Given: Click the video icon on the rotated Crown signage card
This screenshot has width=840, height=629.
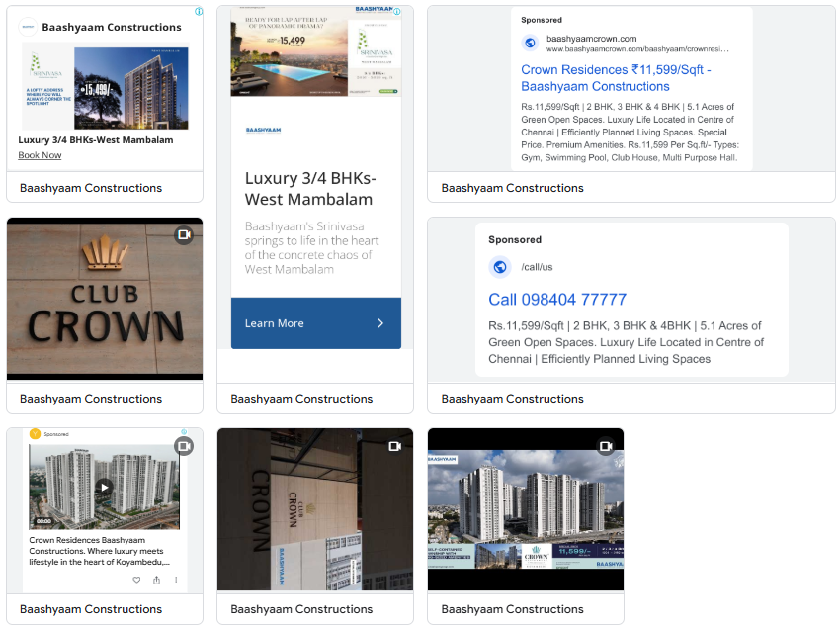Looking at the screenshot, I should point(395,446).
